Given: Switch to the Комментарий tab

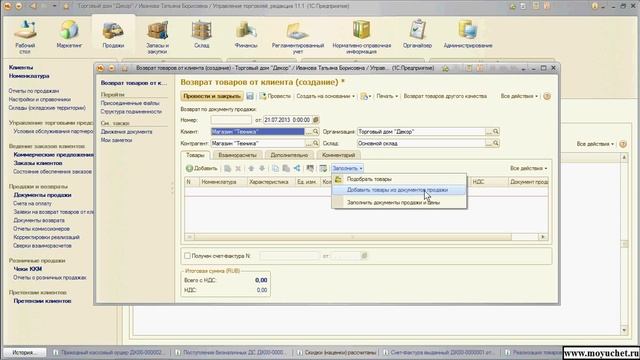Looking at the screenshot, I should [338, 155].
